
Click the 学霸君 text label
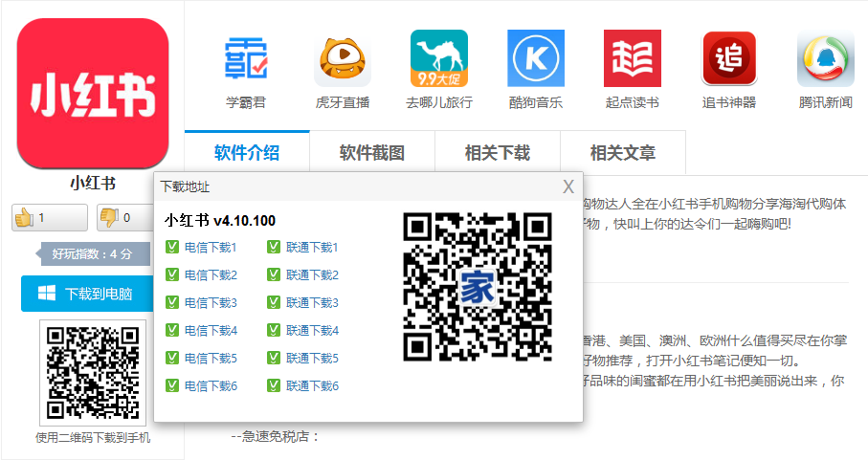246,102
